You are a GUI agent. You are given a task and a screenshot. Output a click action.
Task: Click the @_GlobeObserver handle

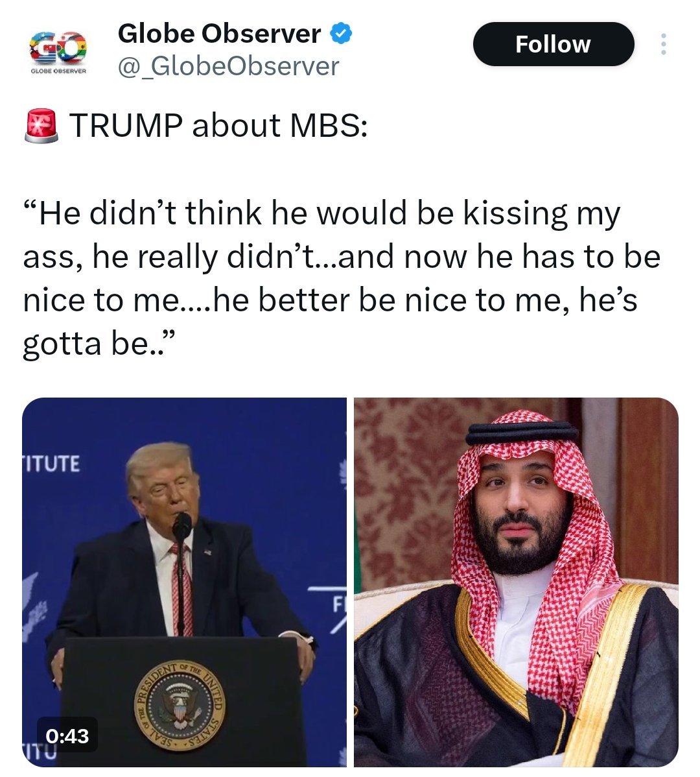(228, 66)
